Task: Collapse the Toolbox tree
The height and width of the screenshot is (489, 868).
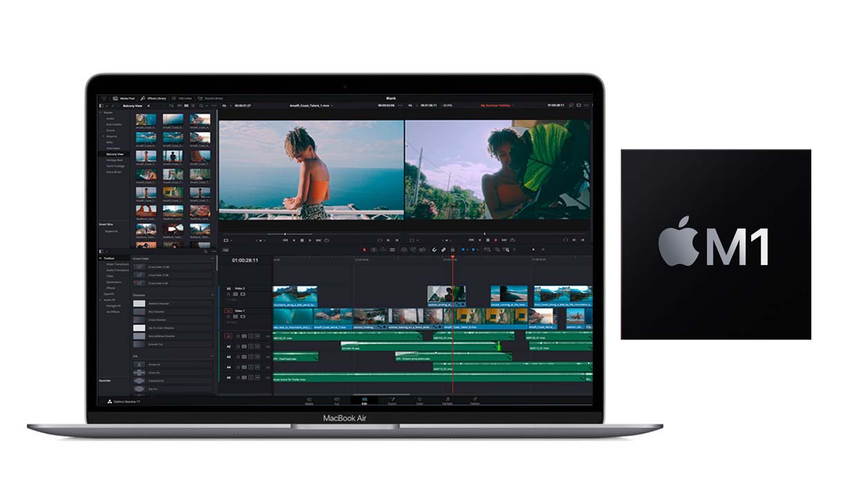Action: coord(101,258)
